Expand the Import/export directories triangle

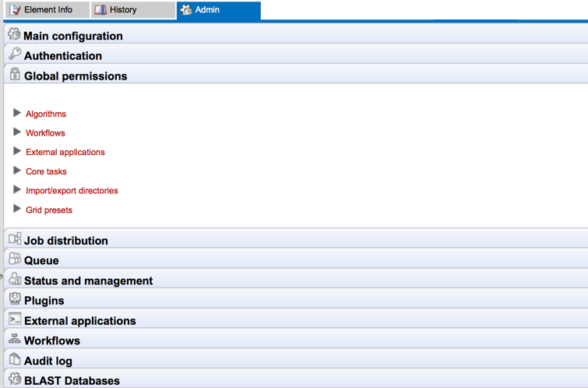click(x=17, y=189)
